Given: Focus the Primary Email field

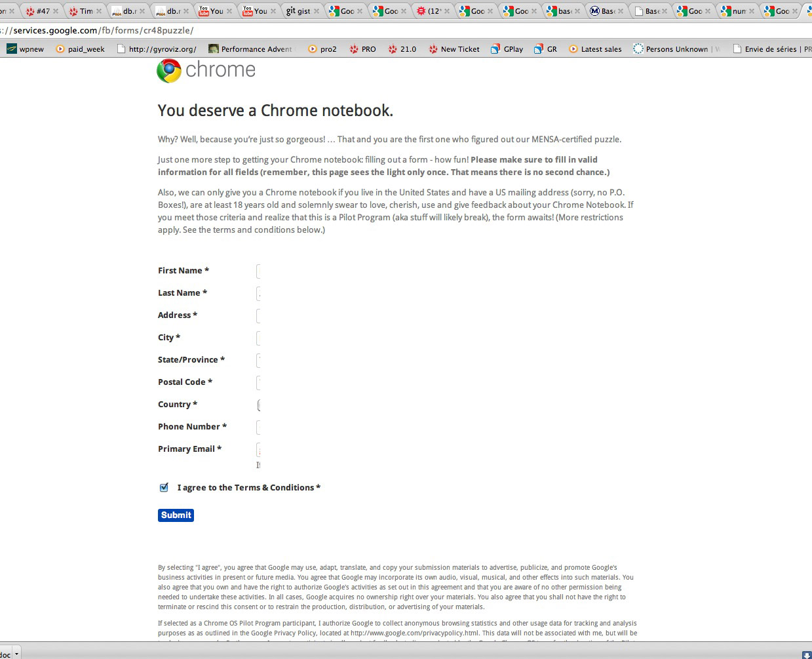Looking at the screenshot, I should [259, 450].
